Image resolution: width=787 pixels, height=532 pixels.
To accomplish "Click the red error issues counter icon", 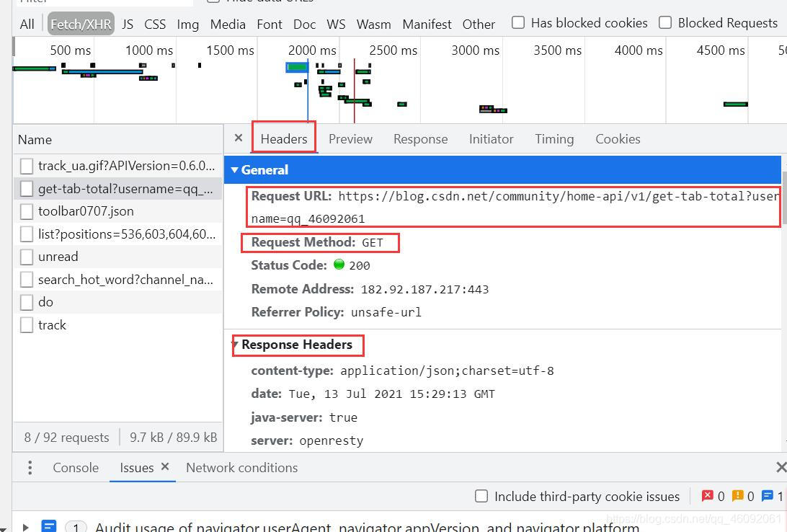I will point(707,496).
